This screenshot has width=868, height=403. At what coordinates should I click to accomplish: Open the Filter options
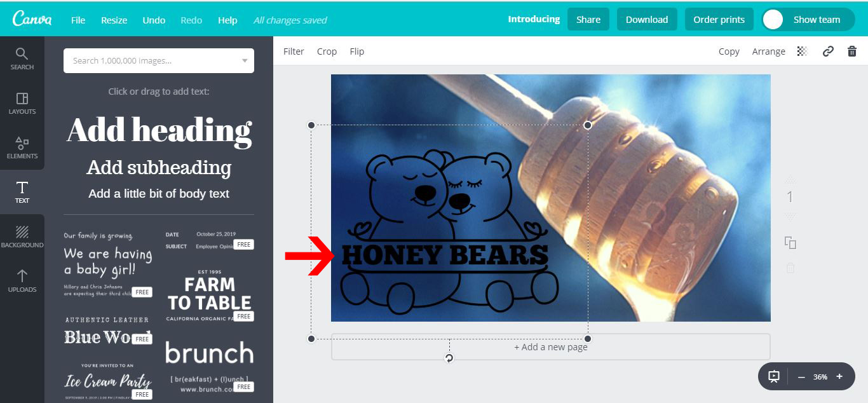[294, 51]
